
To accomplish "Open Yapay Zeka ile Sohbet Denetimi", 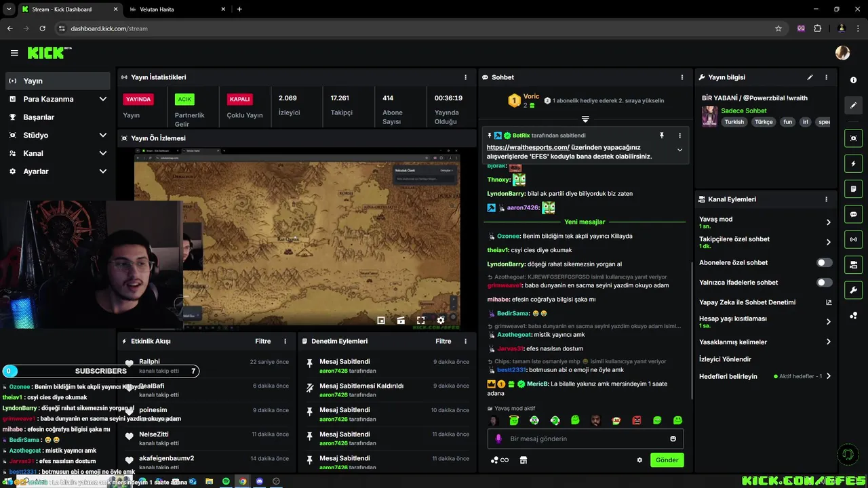I will (x=765, y=302).
